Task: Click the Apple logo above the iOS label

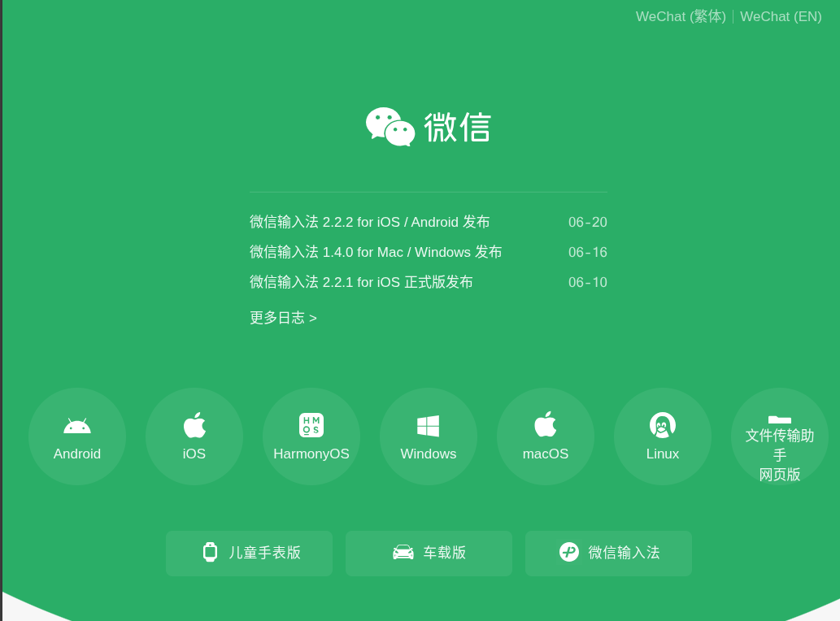Action: tap(194, 425)
